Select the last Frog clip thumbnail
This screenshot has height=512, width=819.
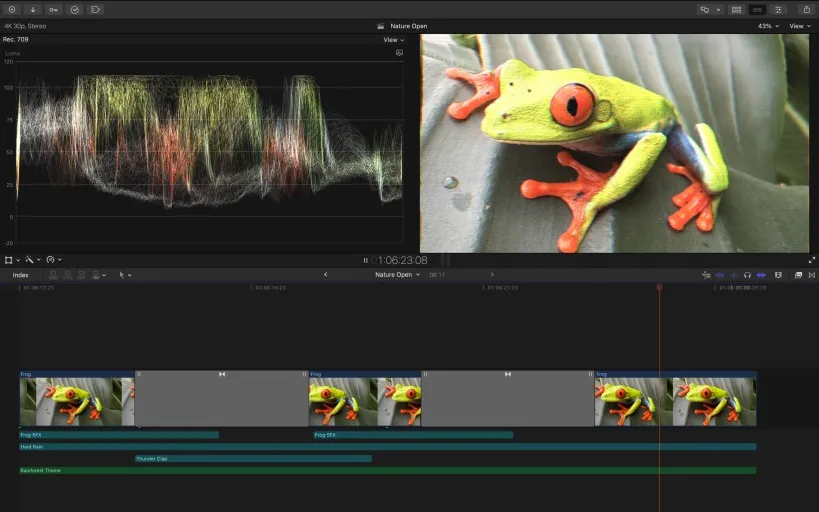click(675, 398)
